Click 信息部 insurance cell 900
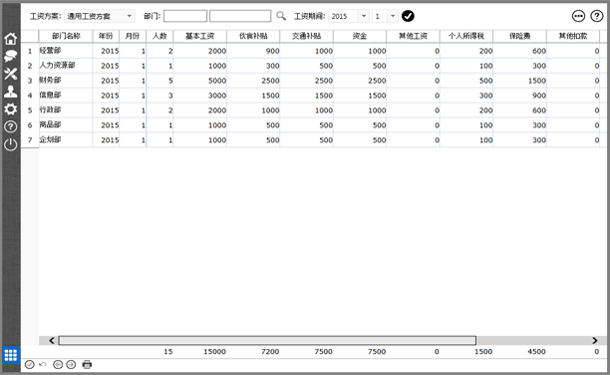Viewport: 610px width, 375px height. [x=520, y=95]
